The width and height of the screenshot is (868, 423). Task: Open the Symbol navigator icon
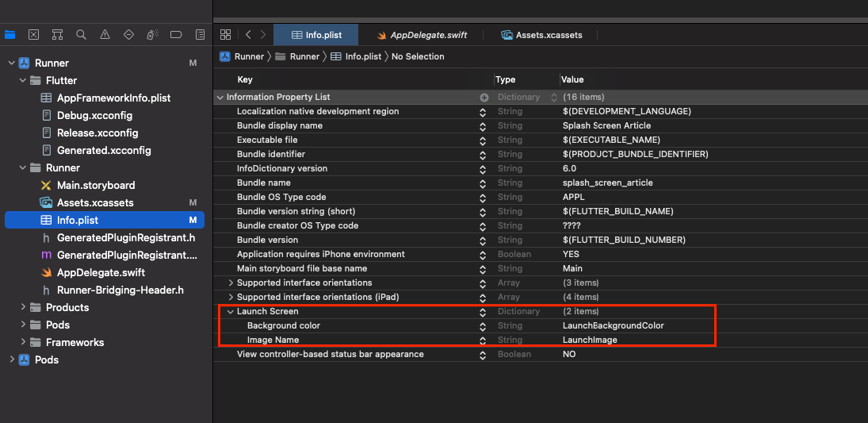pos(58,35)
